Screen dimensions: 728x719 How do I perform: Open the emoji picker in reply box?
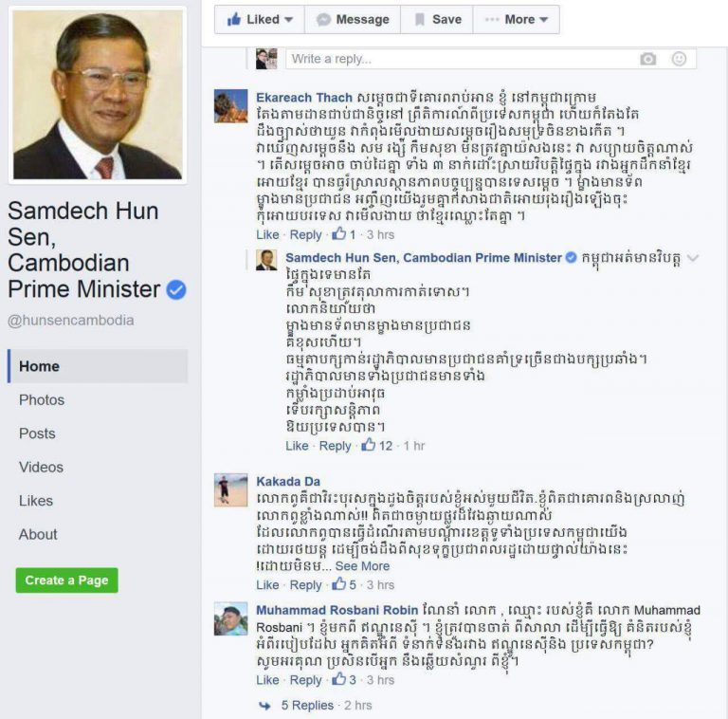click(x=679, y=59)
